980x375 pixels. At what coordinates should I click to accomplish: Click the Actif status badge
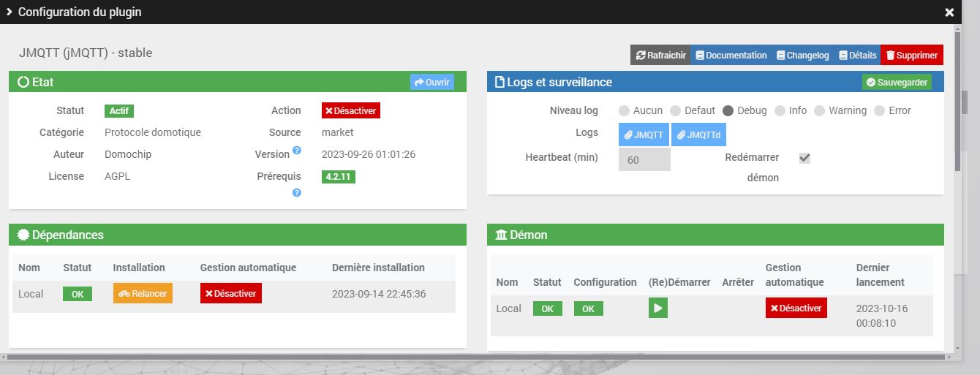(119, 111)
